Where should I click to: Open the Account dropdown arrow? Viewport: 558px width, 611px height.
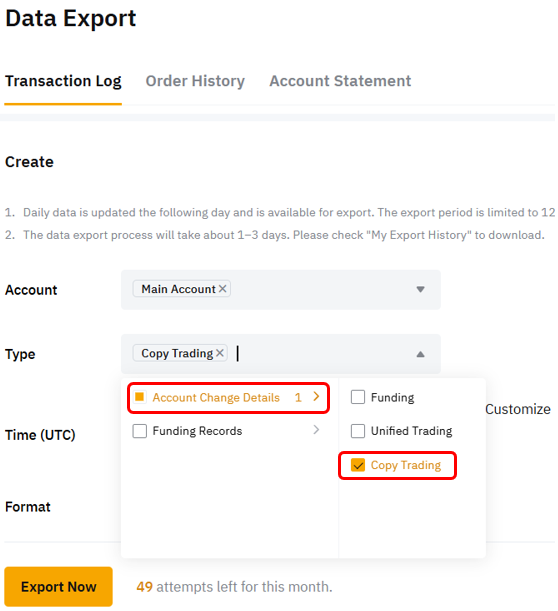click(x=420, y=289)
